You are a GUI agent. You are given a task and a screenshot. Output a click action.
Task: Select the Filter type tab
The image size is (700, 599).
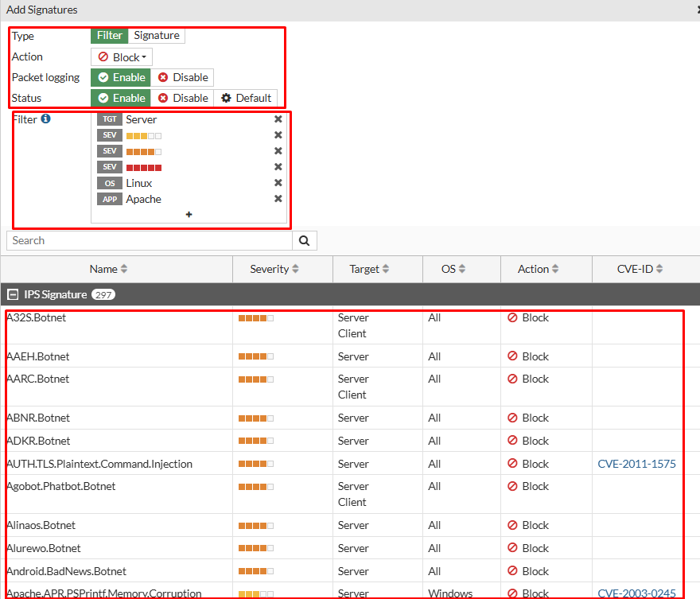(x=110, y=36)
